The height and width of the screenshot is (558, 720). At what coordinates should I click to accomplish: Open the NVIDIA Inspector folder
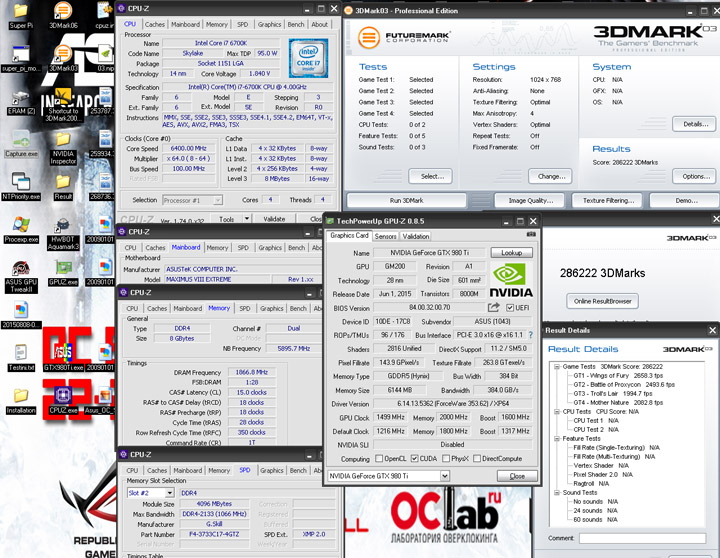click(63, 148)
